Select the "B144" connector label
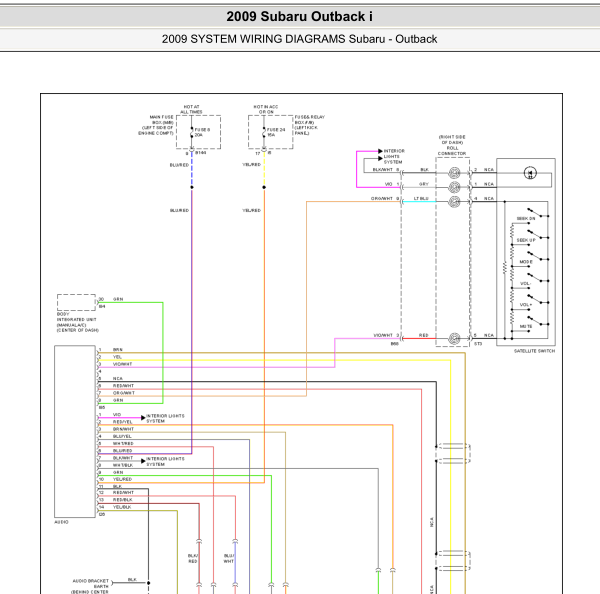Image resolution: width=600 pixels, height=594 pixels. (201, 153)
